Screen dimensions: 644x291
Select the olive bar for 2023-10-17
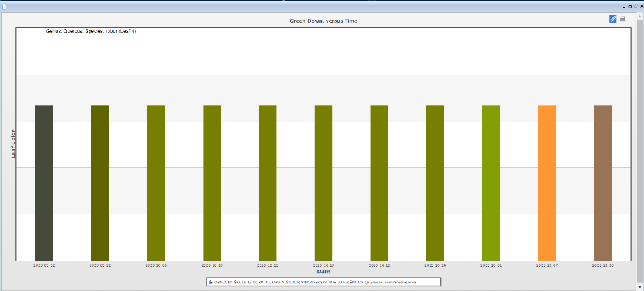(323, 182)
